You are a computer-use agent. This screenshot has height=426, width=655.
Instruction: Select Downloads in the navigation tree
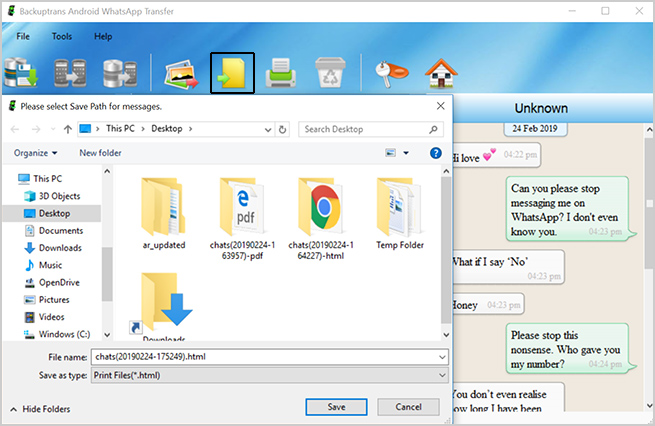coord(59,248)
